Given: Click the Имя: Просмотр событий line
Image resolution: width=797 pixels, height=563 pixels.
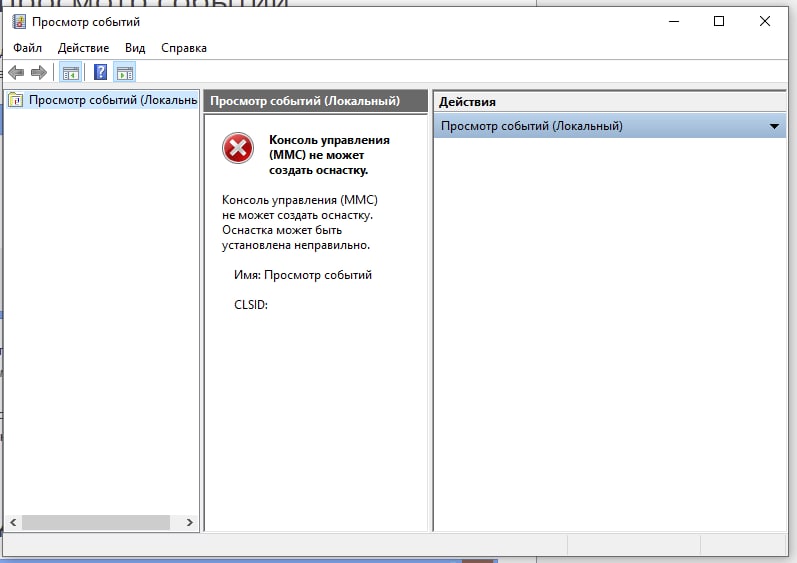Looking at the screenshot, I should coord(303,275).
